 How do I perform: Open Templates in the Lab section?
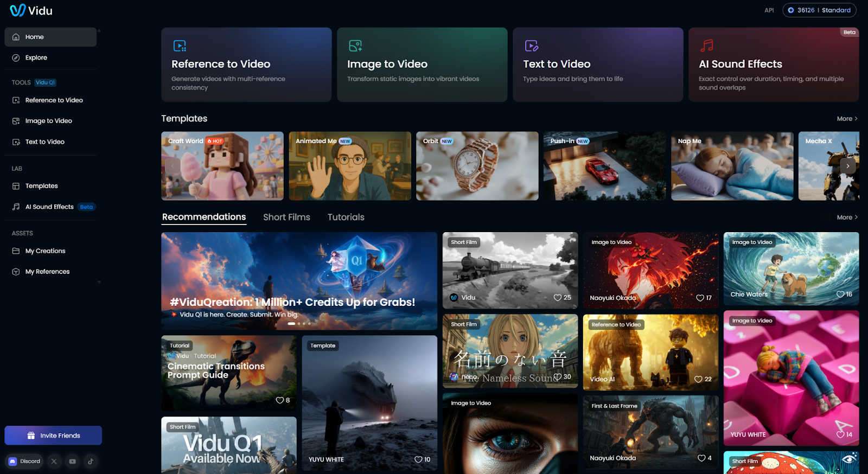pyautogui.click(x=50, y=186)
